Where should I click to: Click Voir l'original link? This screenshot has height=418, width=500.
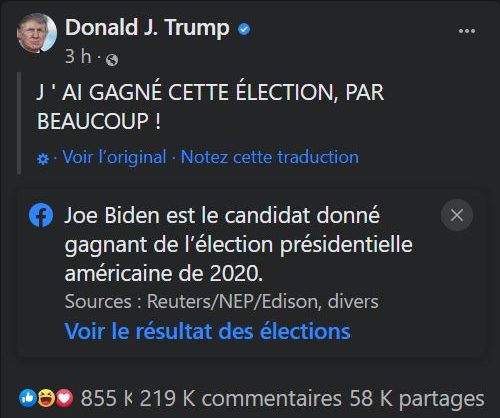(x=114, y=157)
